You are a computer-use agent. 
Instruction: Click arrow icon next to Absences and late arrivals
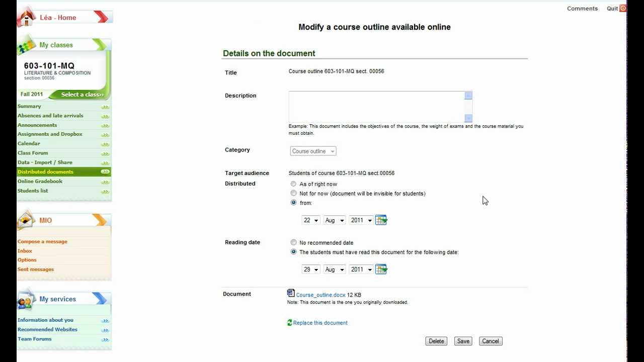tap(105, 116)
